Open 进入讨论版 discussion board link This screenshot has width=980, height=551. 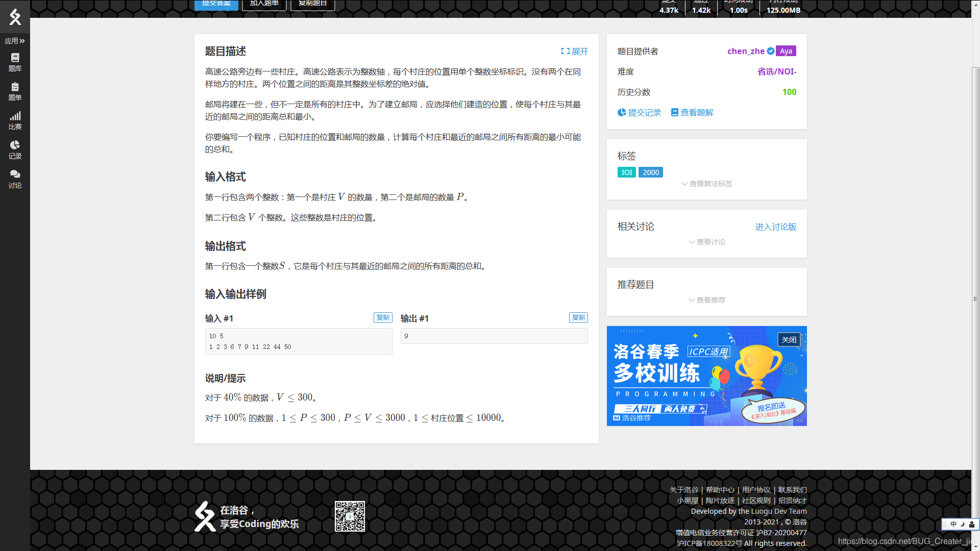click(775, 227)
